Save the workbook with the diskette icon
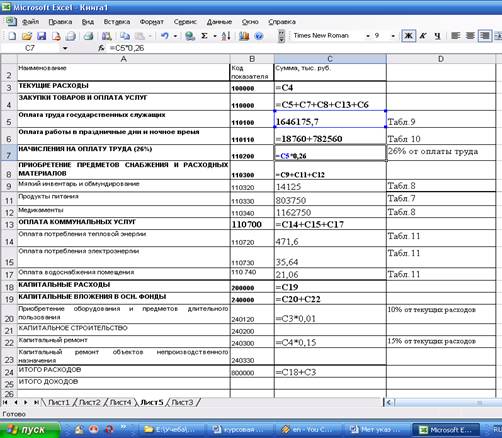This screenshot has width=502, height=438. (41, 36)
